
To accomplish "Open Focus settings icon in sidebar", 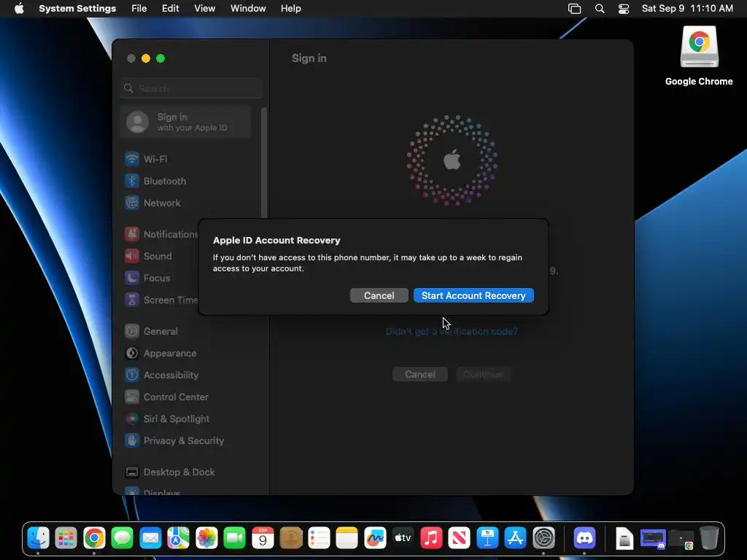I will click(x=132, y=278).
